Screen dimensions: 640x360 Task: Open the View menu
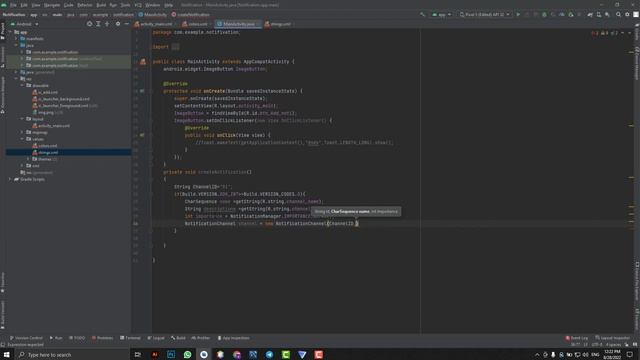(x=36, y=5)
